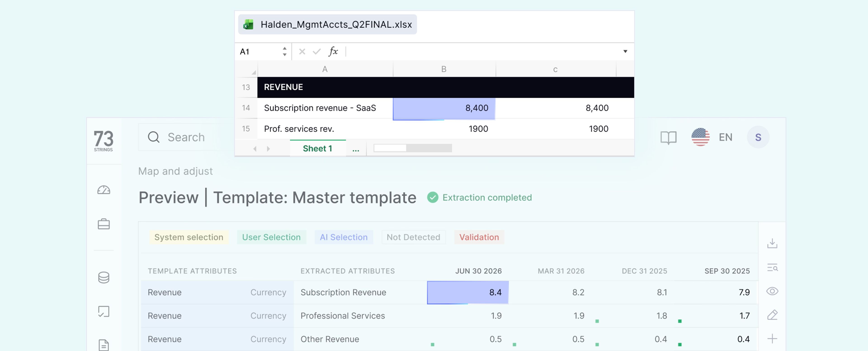Image resolution: width=868 pixels, height=351 pixels.
Task: Select column A header
Action: 325,69
